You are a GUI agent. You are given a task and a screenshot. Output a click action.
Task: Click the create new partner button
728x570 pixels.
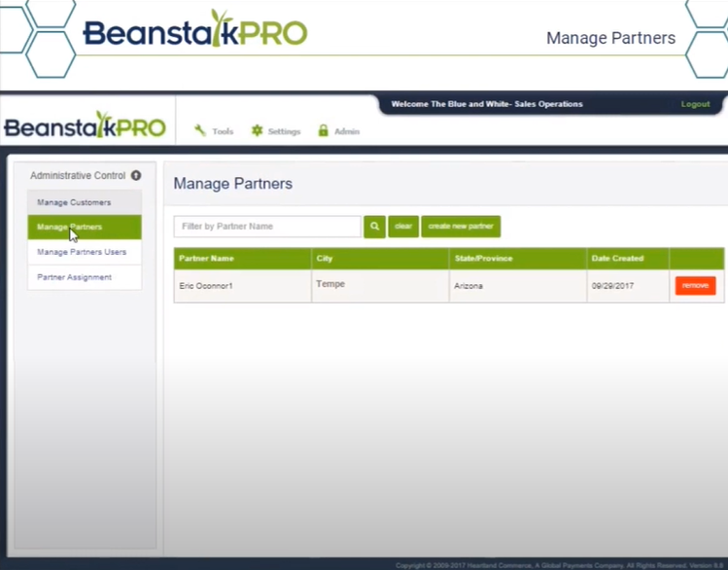coord(461,227)
